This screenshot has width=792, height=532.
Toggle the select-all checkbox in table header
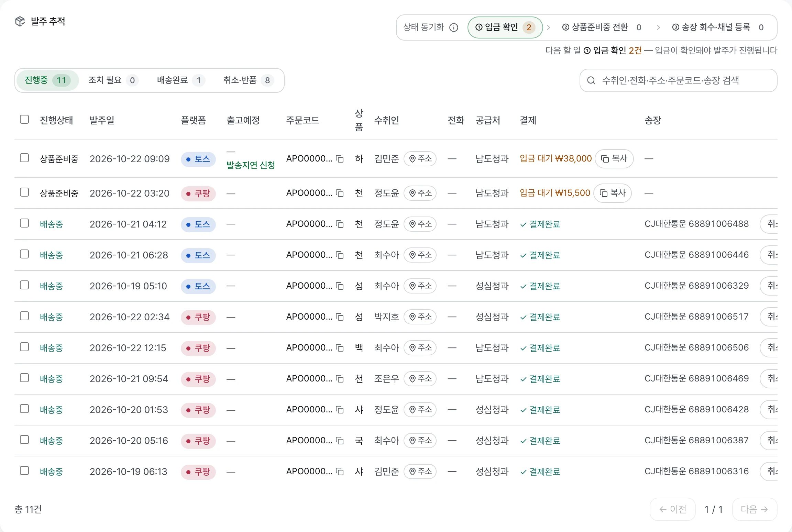click(24, 119)
